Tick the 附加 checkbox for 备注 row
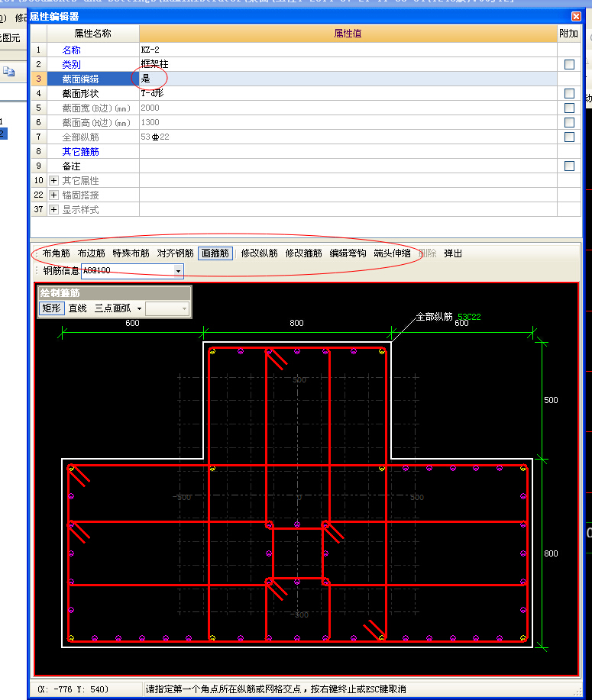This screenshot has width=592, height=700. [569, 166]
